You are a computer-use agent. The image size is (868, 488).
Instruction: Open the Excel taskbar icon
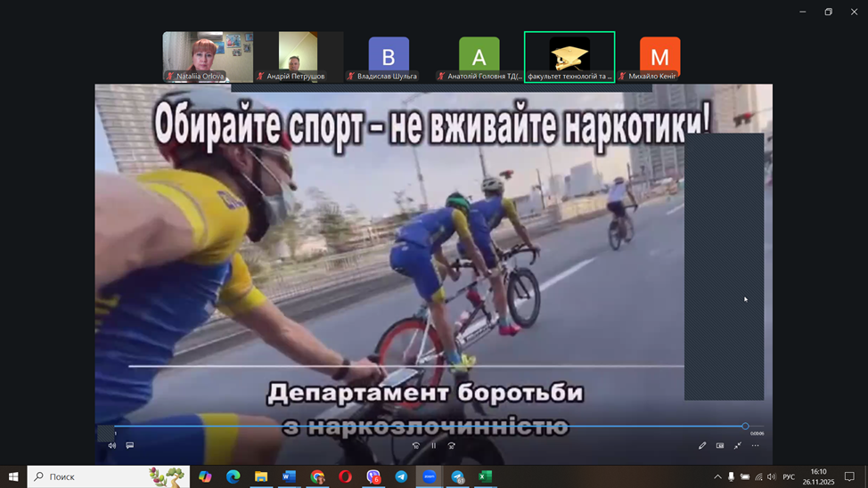pos(485,476)
